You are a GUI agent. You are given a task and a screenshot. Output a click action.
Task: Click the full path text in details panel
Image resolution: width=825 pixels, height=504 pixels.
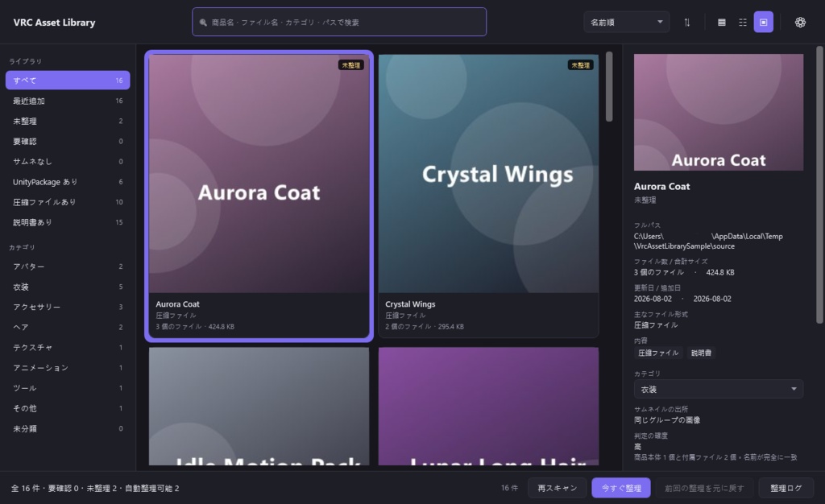708,242
